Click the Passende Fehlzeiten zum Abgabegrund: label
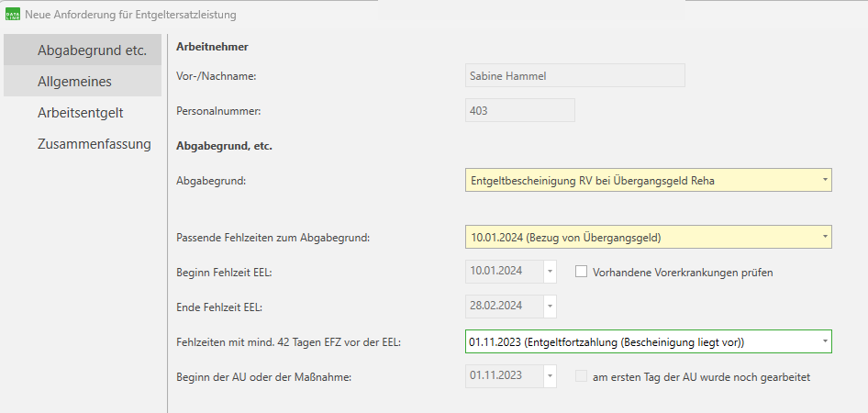Viewport: 868px width, 413px height. click(273, 238)
